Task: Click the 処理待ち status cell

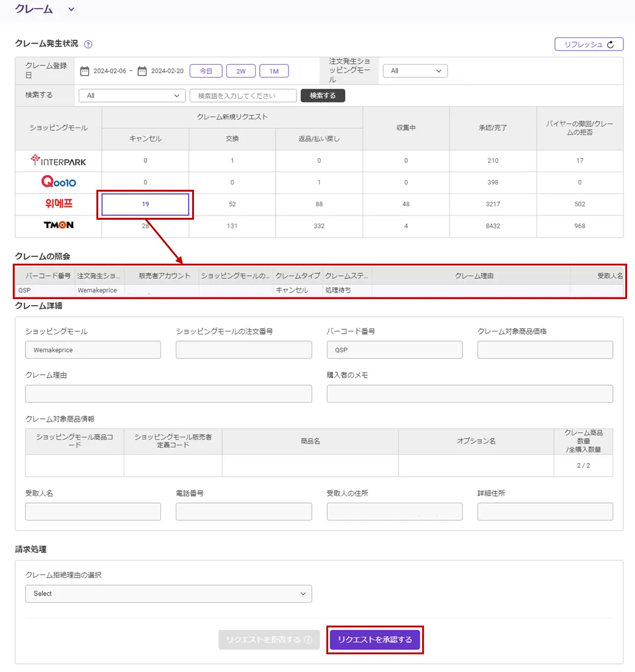Action: coord(347,290)
